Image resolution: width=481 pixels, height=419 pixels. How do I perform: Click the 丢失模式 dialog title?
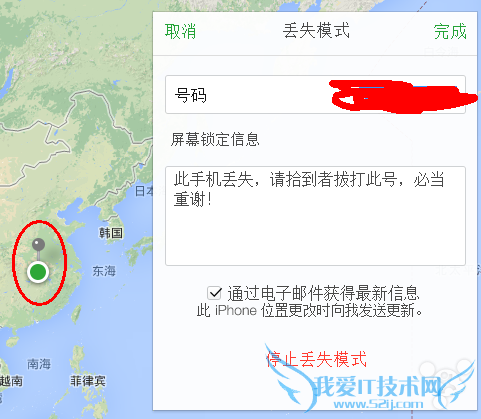316,31
